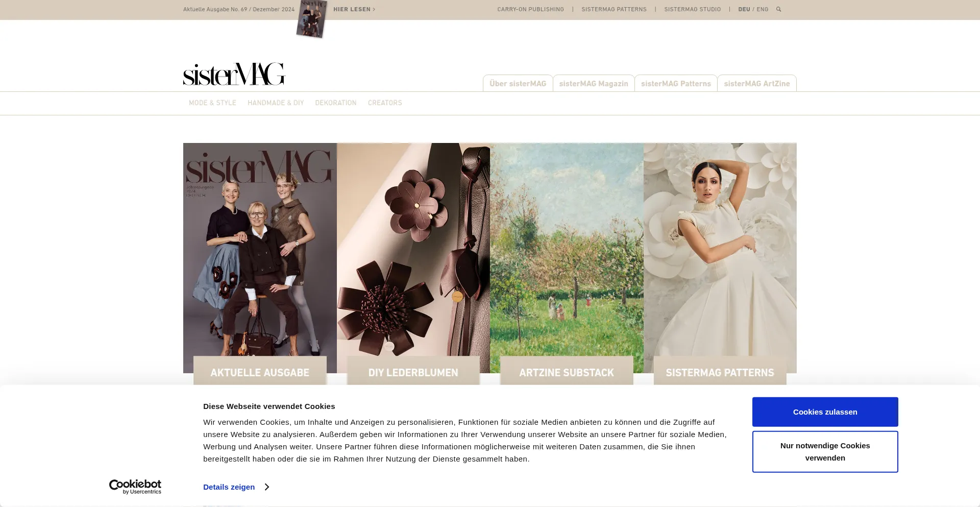Screen dimensions: 980x507
Task: Go to CREATORS section
Action: (x=385, y=103)
